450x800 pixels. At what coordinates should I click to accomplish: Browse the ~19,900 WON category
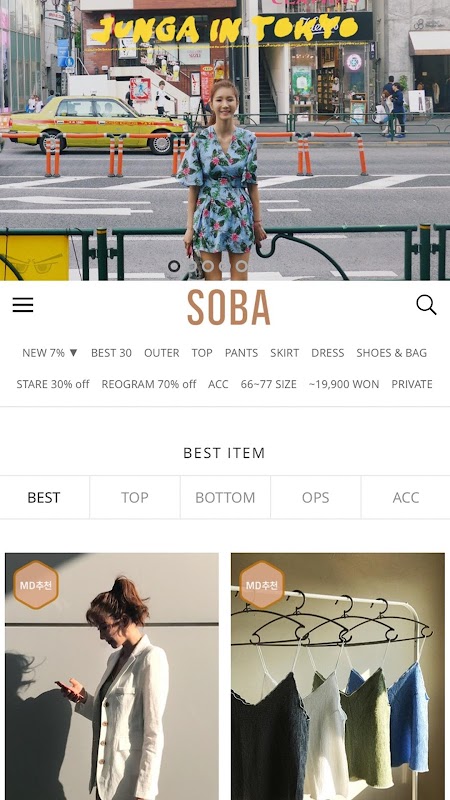344,384
